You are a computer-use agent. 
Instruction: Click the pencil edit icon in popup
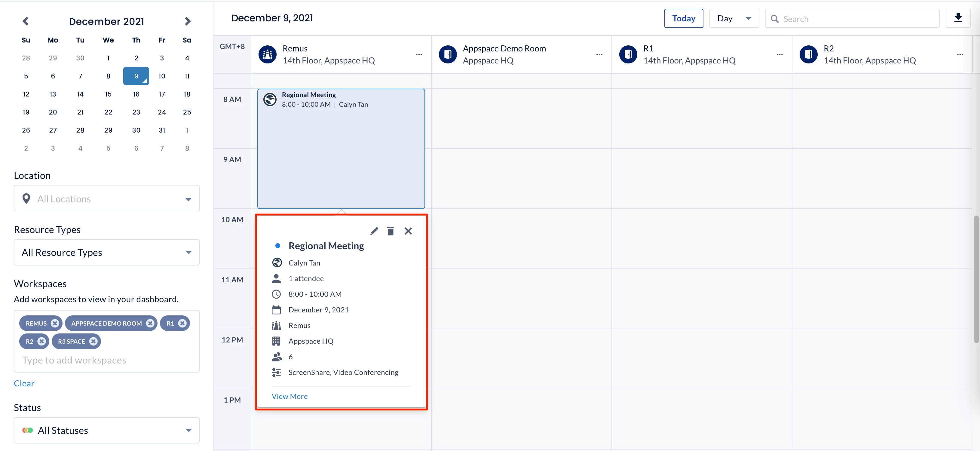click(x=374, y=231)
